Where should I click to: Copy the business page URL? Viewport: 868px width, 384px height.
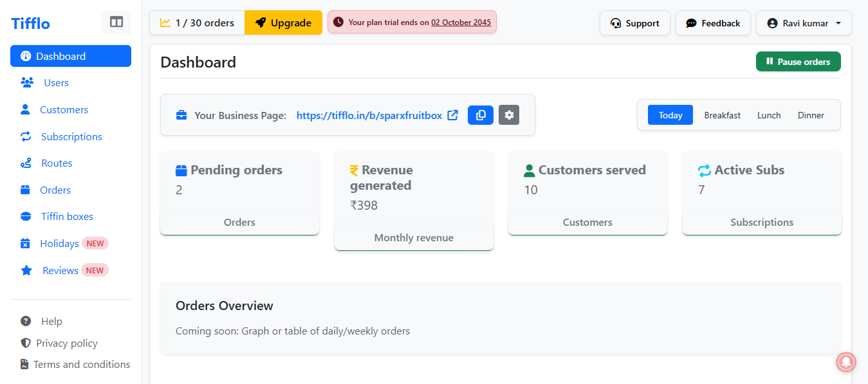click(x=480, y=115)
